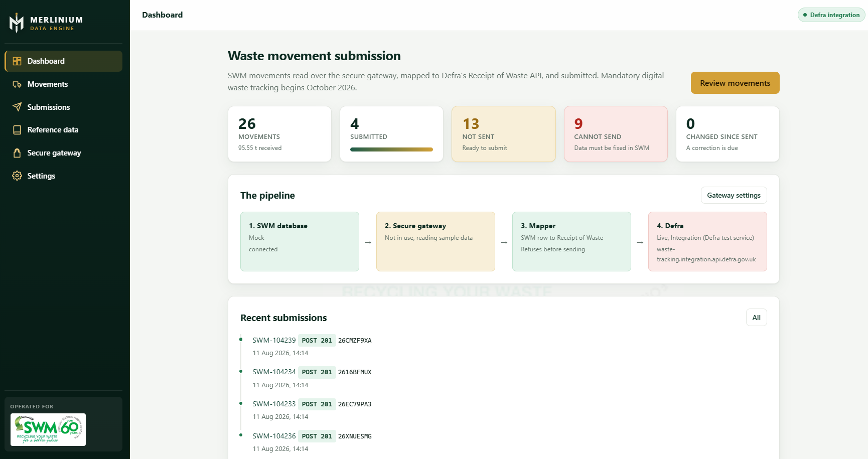Click the Secure gateway padlock icon
Screen dimensions: 868x459
pyautogui.click(x=17, y=153)
